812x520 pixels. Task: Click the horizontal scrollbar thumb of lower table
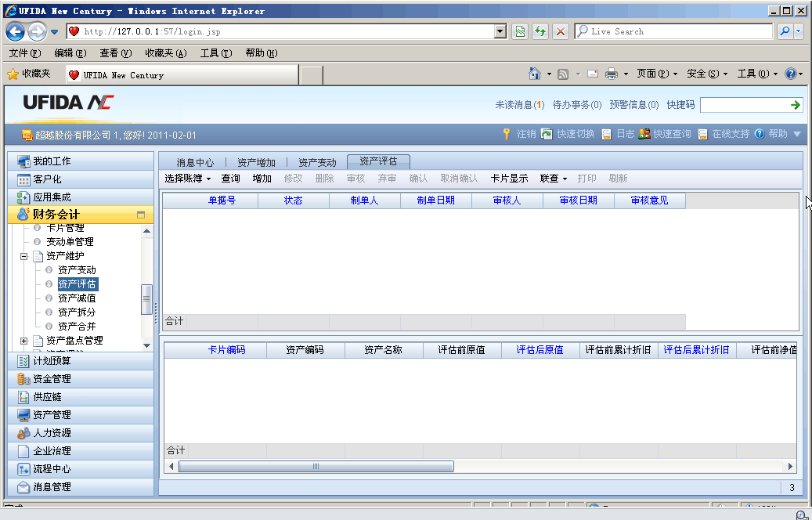coord(316,467)
